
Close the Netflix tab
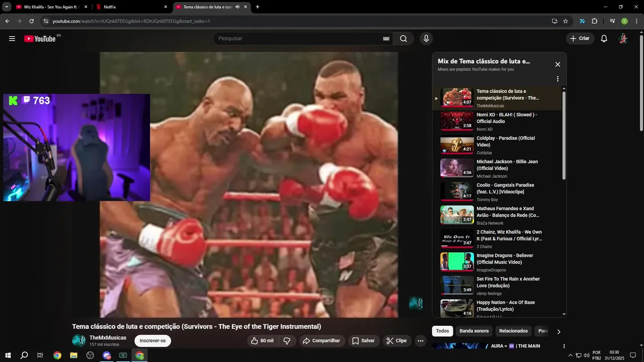click(166, 7)
